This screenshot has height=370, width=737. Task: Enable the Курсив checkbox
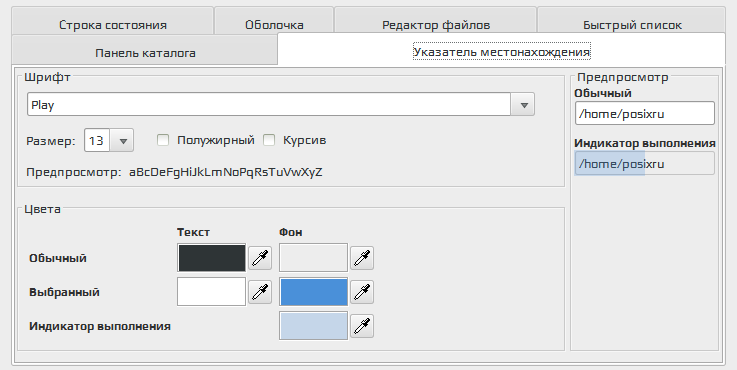pyautogui.click(x=269, y=140)
